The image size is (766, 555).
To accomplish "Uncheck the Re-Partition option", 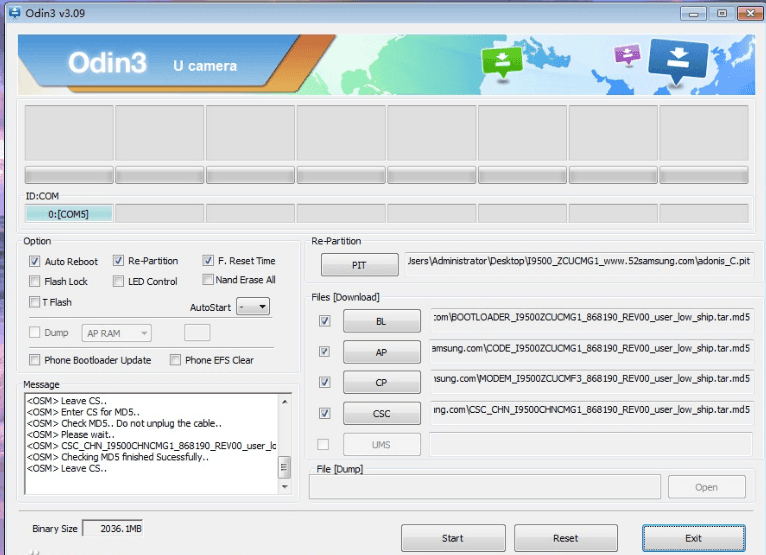I will tap(118, 261).
